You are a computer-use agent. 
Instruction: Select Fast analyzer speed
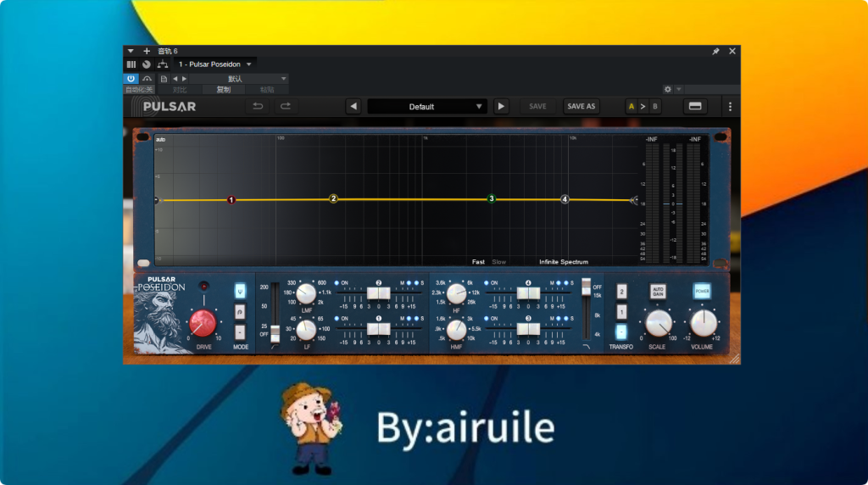[478, 262]
